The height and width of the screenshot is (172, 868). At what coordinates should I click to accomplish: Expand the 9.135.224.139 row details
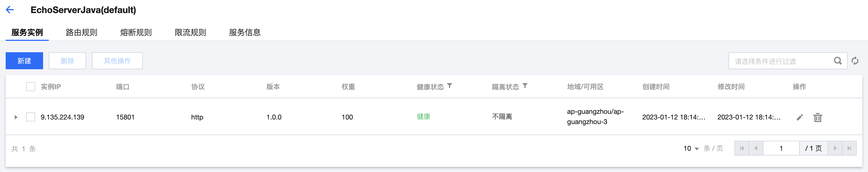tap(16, 118)
